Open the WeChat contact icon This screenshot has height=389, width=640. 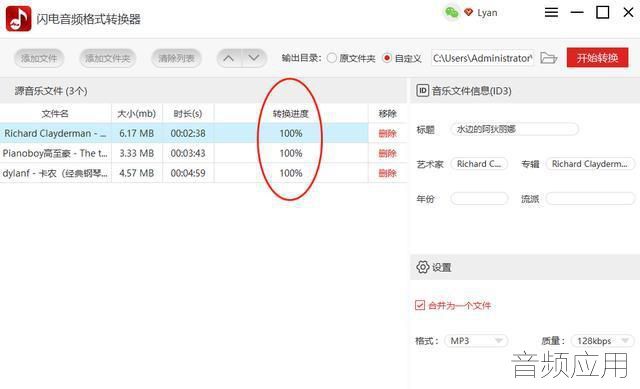451,13
